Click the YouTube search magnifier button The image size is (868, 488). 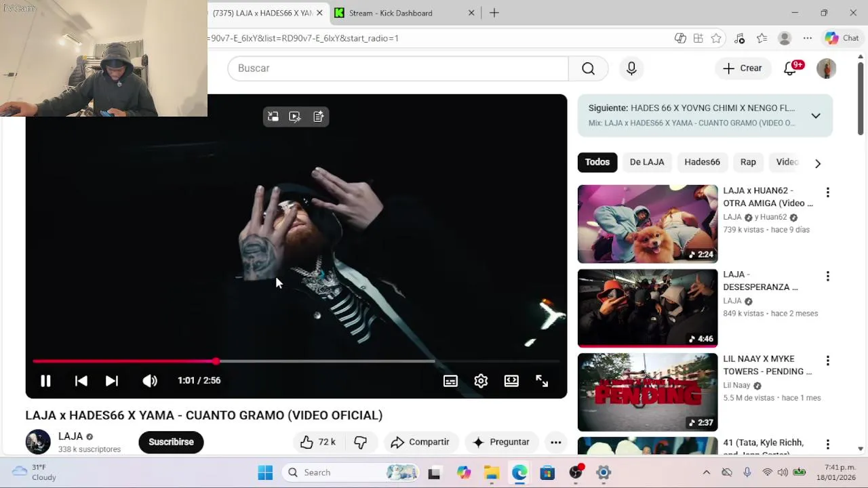pos(588,68)
